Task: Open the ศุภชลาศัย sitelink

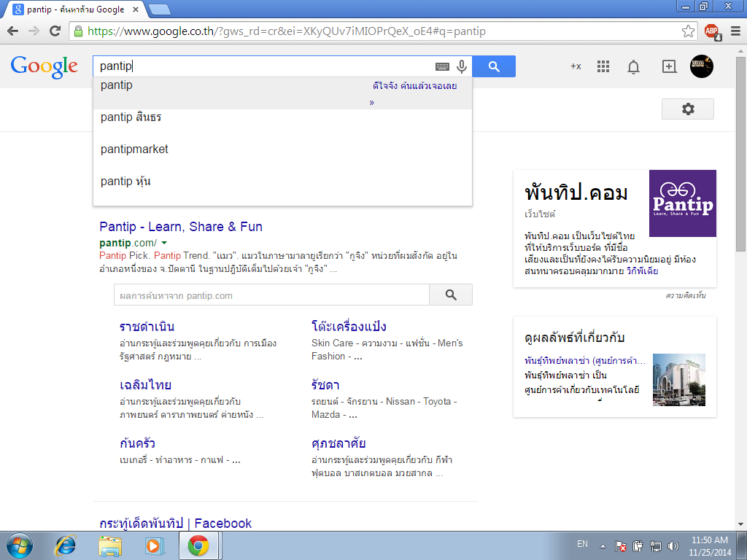Action: pyautogui.click(x=338, y=443)
